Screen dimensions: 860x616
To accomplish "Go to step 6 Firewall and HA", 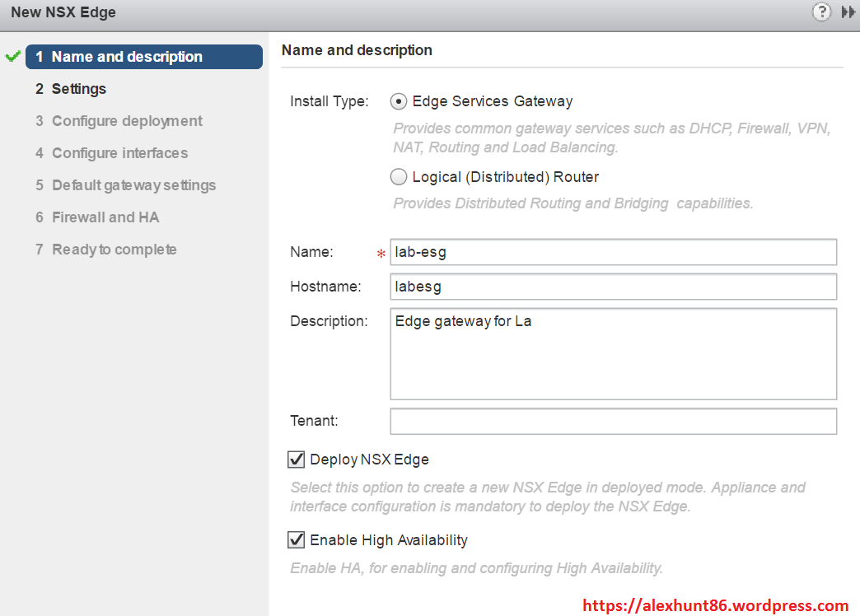I will [x=105, y=217].
